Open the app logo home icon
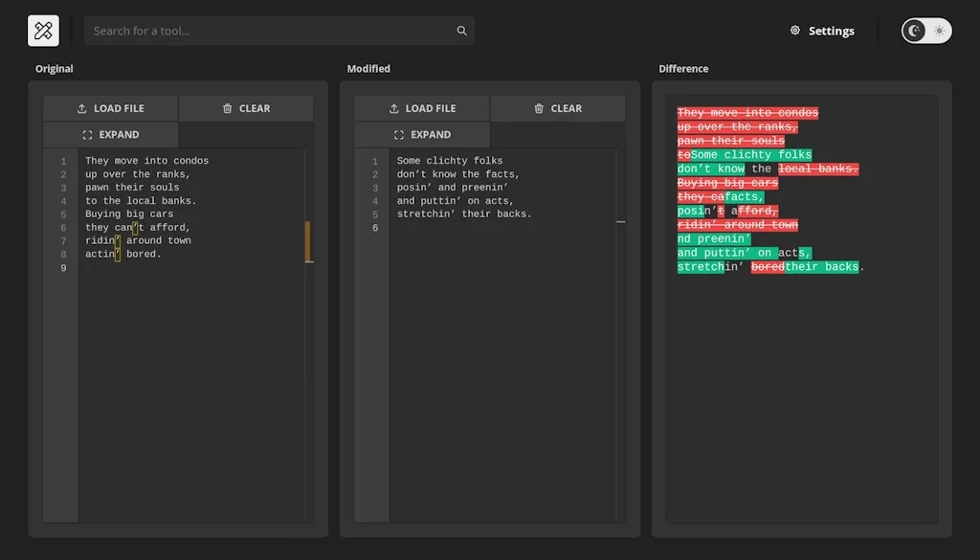The image size is (980, 560). [43, 31]
